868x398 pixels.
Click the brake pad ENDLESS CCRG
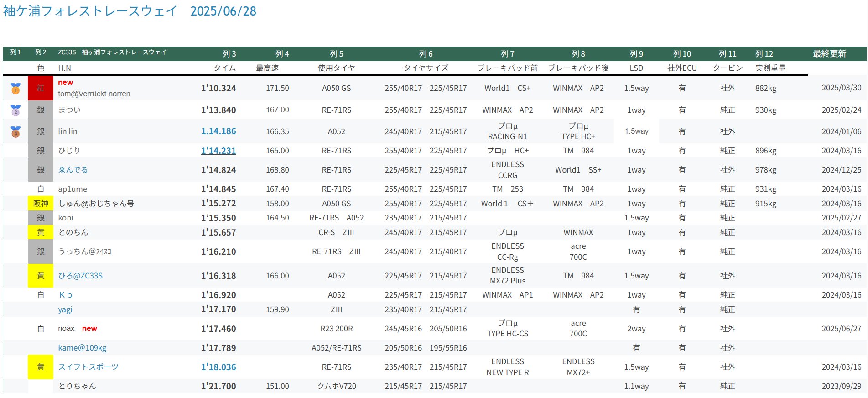508,170
